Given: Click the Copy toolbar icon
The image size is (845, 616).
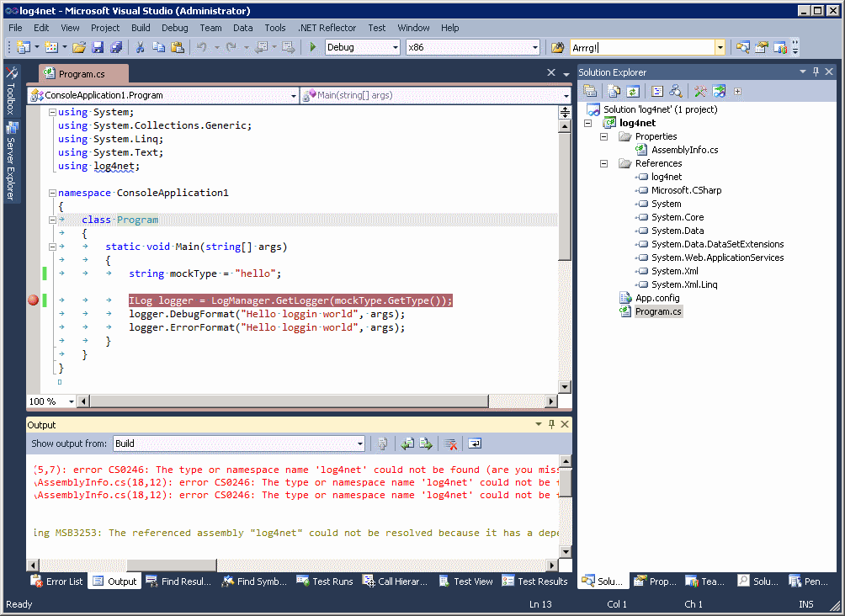Looking at the screenshot, I should pos(158,47).
